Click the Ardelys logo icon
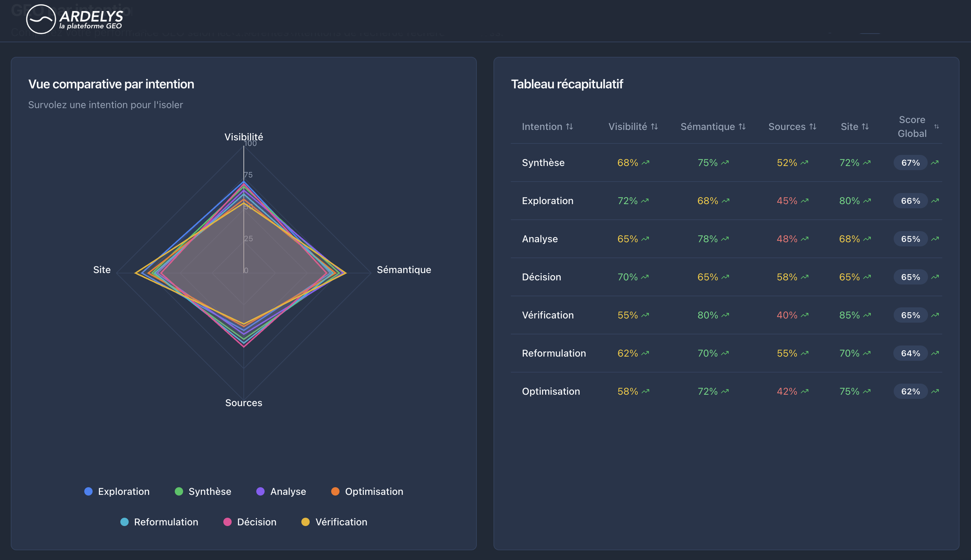Image resolution: width=971 pixels, height=560 pixels. coord(41,19)
